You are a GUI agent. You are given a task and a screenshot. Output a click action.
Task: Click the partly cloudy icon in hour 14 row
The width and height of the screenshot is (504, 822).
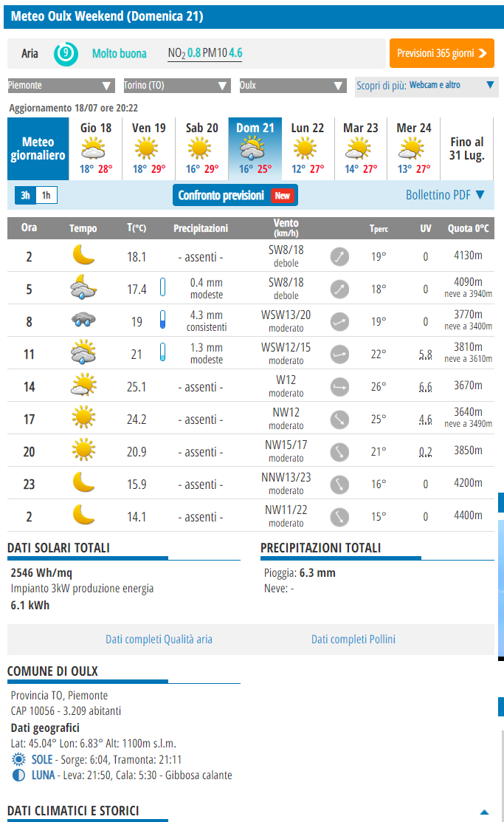[83, 385]
